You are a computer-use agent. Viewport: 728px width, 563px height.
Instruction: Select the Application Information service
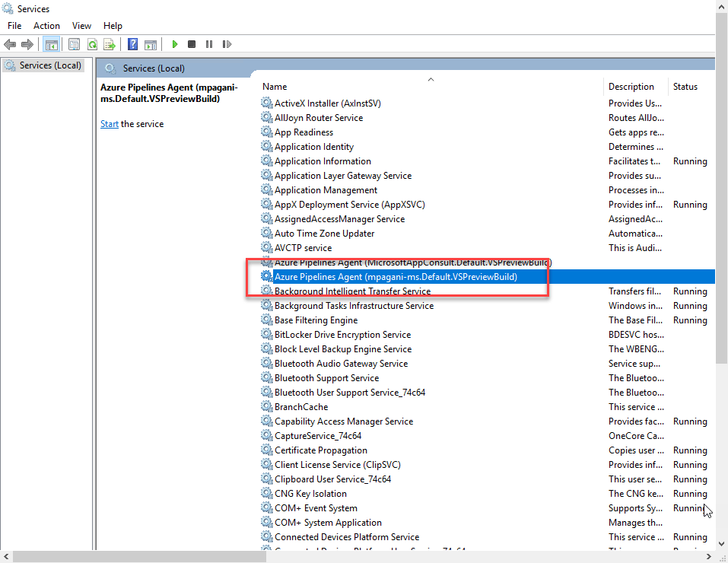(x=323, y=161)
